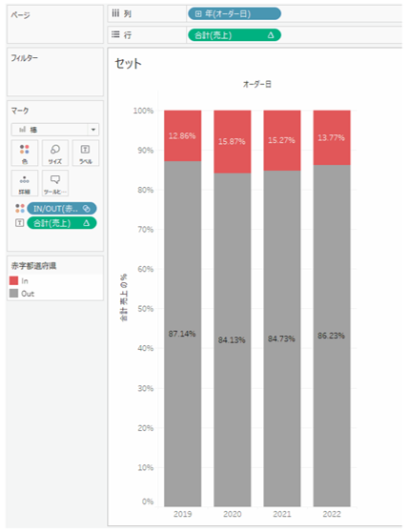This screenshot has height=532, width=407.
Task: Click the label icon beside 合計(売上) mark pill
Action: click(x=20, y=223)
